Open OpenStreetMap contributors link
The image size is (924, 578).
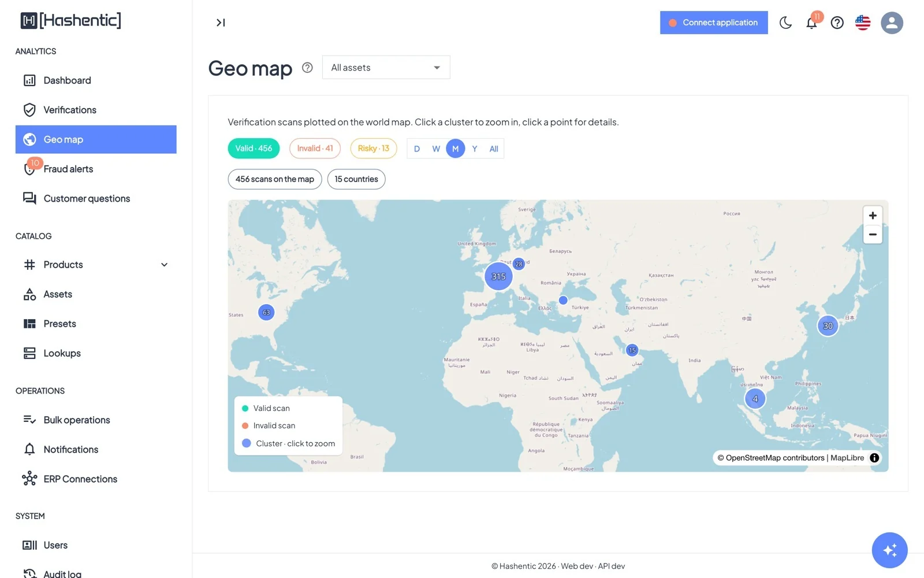[775, 458]
